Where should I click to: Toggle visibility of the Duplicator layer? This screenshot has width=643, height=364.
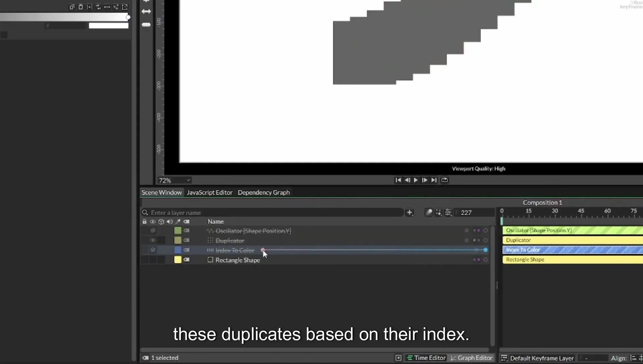click(x=153, y=240)
